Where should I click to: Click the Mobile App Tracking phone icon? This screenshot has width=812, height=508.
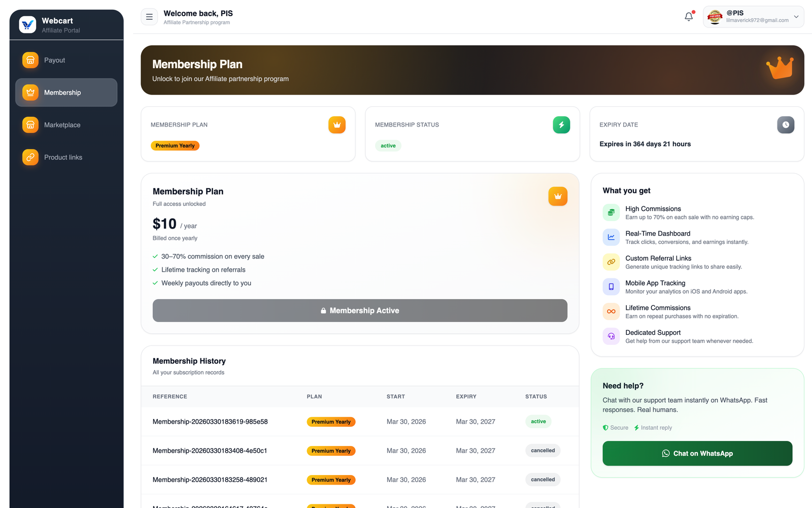pyautogui.click(x=611, y=287)
